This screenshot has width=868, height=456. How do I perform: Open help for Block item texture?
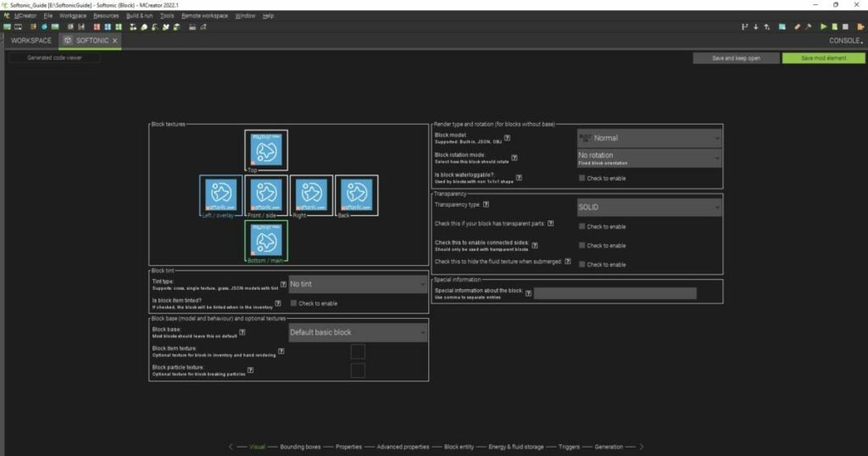[x=281, y=352]
